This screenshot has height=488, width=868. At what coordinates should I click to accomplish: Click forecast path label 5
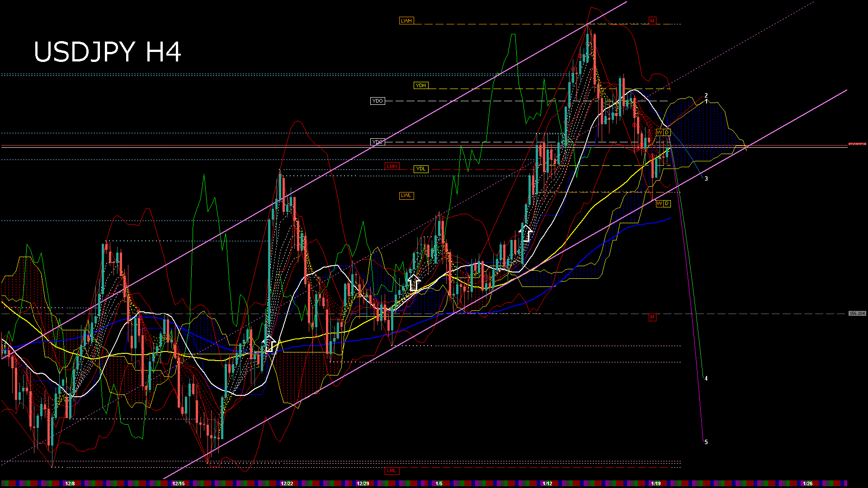pos(706,442)
